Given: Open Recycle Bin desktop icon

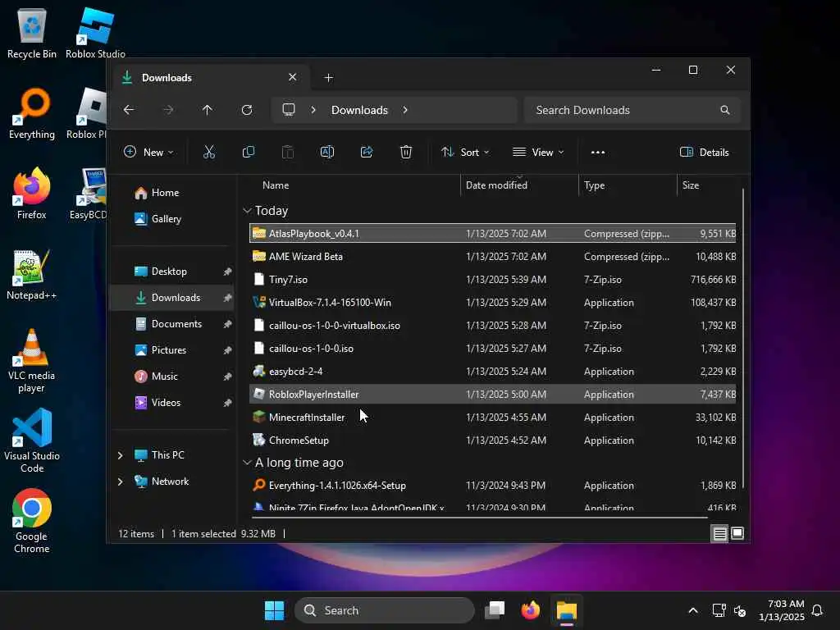Looking at the screenshot, I should coord(32,33).
